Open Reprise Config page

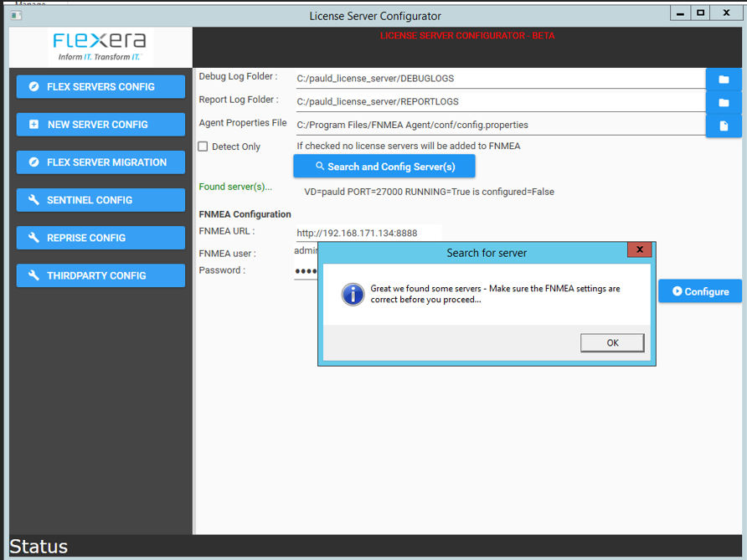point(100,238)
